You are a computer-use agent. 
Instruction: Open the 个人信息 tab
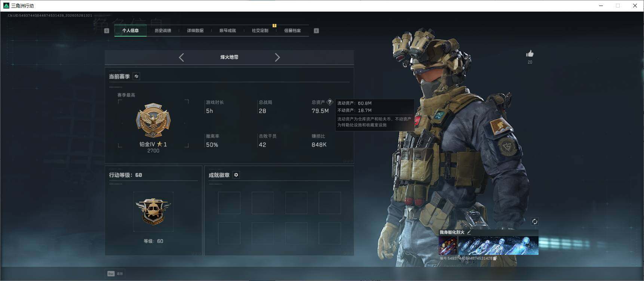click(x=130, y=31)
